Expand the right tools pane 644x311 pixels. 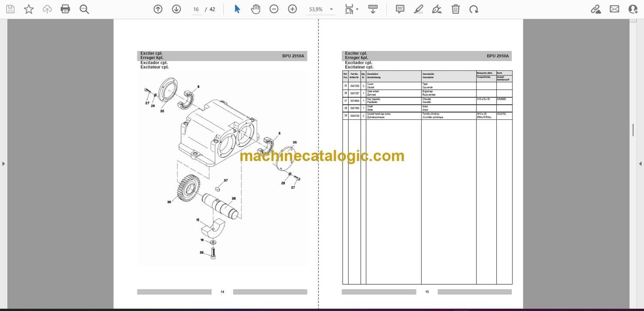640,164
